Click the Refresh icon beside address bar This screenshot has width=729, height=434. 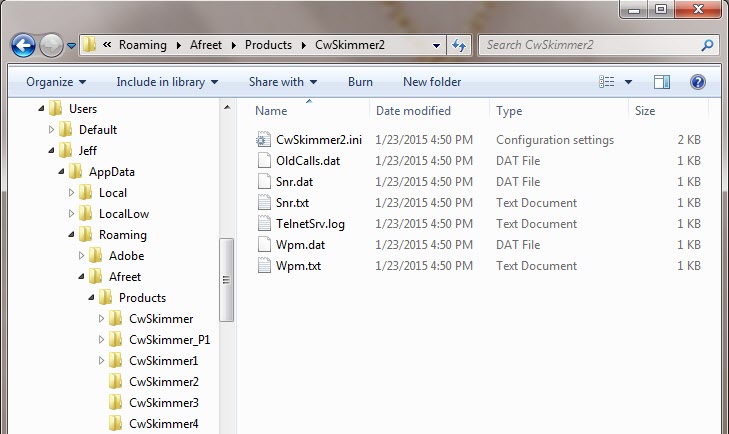point(459,45)
